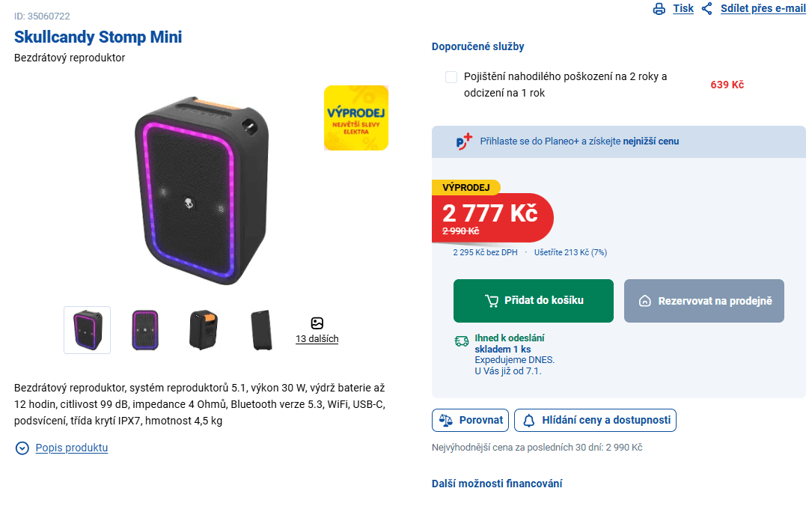Click Přidat do košíku button
The image size is (812, 506).
[533, 299]
